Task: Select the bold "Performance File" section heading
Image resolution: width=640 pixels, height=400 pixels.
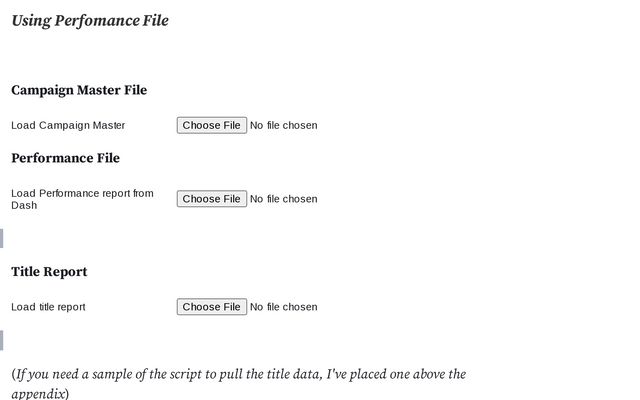Action: (x=65, y=158)
